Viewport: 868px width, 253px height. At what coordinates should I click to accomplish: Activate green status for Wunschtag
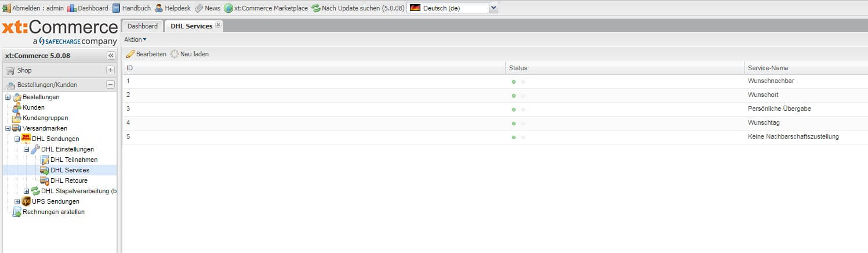coord(514,124)
